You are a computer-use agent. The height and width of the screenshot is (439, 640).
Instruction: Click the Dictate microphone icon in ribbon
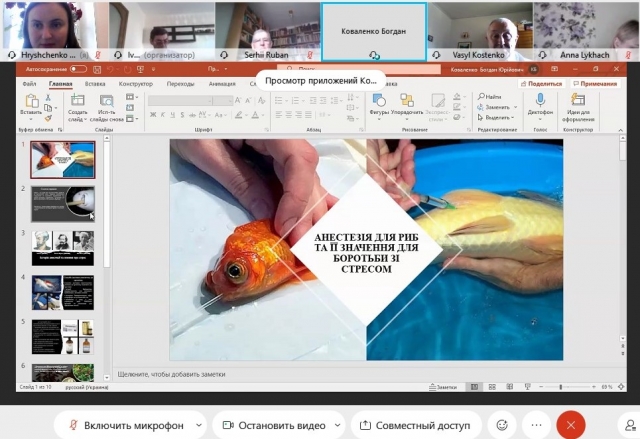click(541, 101)
